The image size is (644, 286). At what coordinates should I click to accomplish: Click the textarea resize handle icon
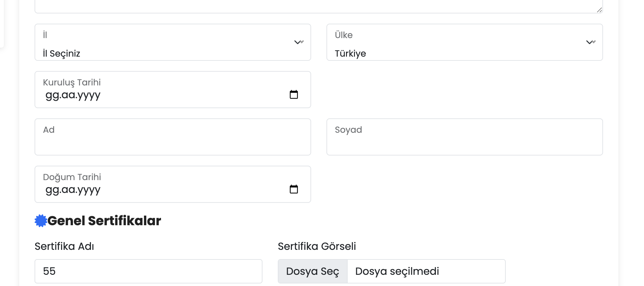click(599, 10)
